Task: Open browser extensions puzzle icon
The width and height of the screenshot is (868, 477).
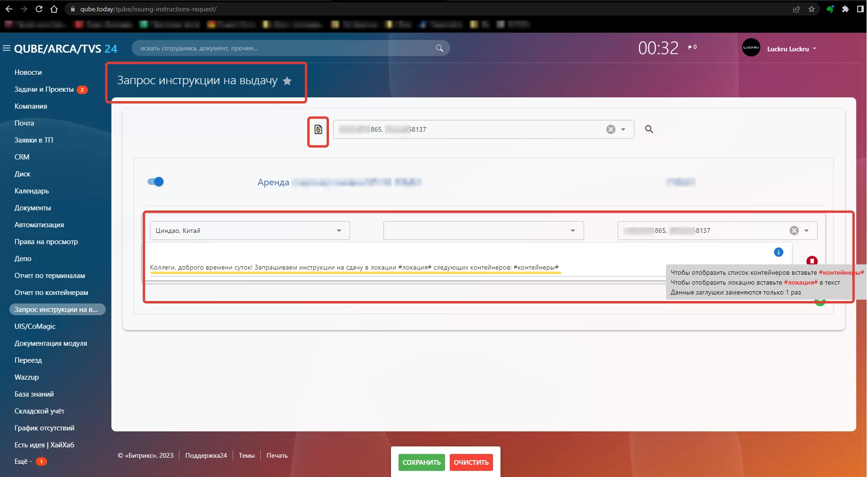Action: 845,9
